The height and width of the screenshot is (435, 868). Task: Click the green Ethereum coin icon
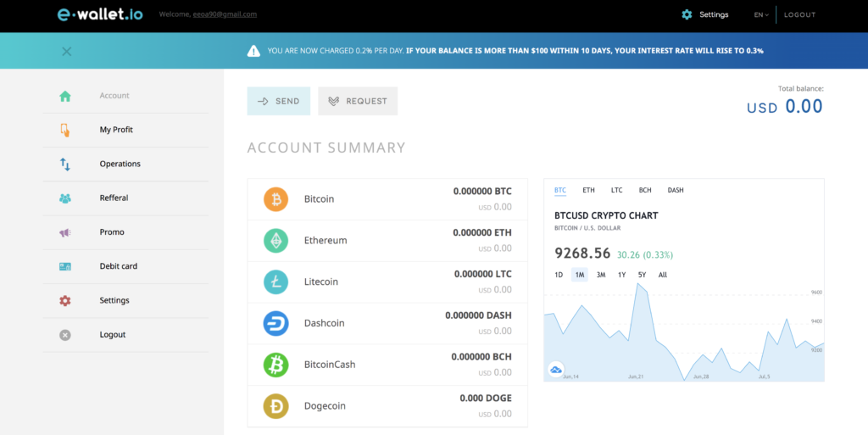coord(275,241)
